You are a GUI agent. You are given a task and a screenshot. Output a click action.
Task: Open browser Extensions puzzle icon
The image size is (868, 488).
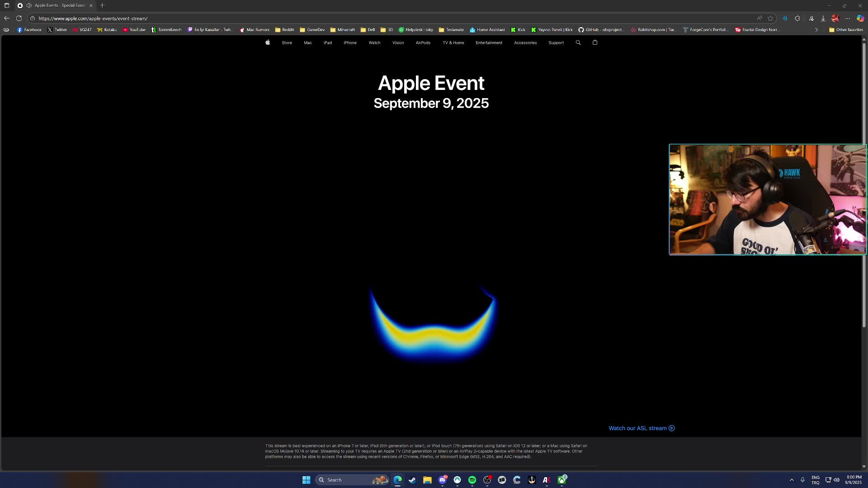[797, 19]
